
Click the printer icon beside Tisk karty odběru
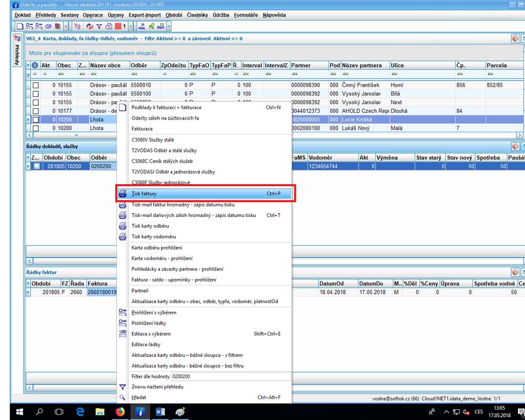(x=123, y=226)
